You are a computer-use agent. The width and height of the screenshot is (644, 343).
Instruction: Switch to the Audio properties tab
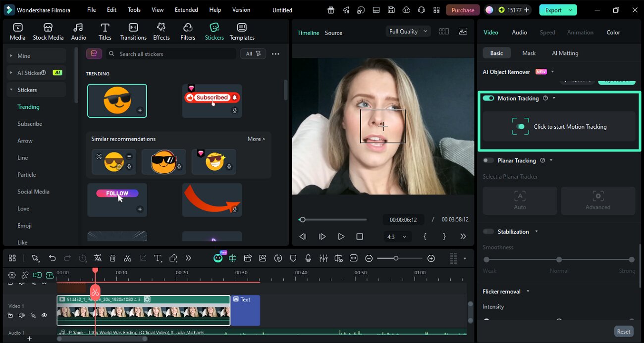point(519,32)
